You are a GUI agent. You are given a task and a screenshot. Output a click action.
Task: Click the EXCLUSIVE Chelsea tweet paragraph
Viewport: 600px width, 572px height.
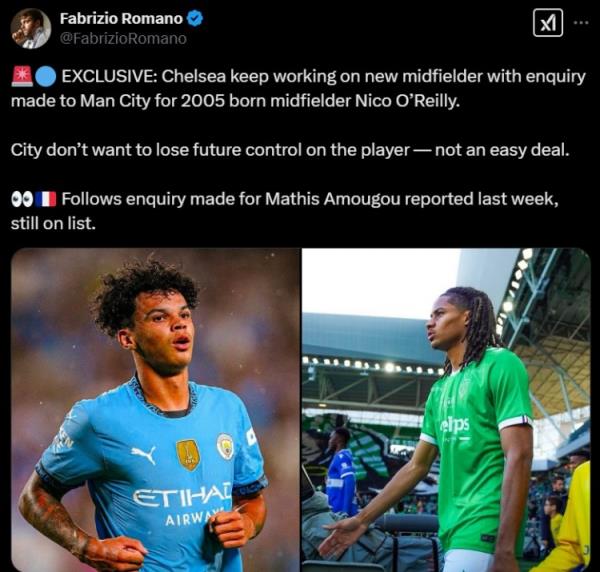[x=300, y=89]
